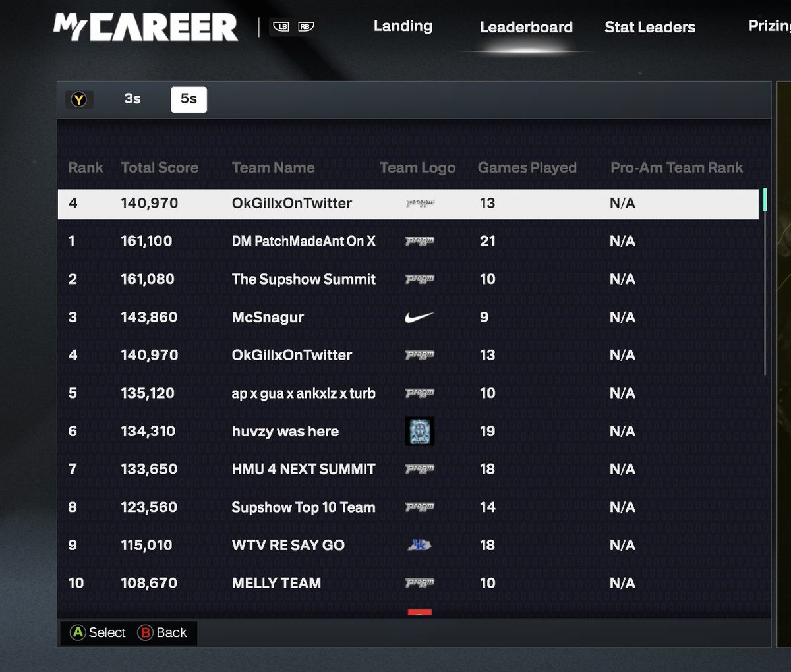Select the 3s leaderboard filter

[132, 99]
